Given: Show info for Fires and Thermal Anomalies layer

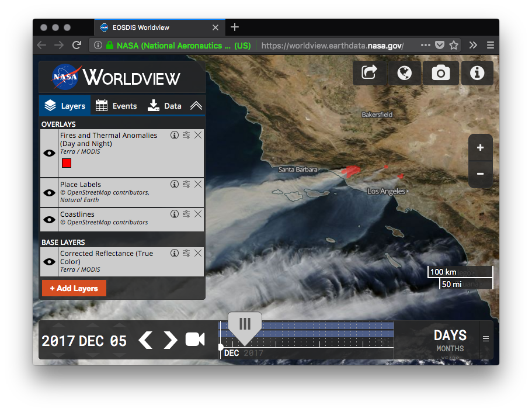Looking at the screenshot, I should click(175, 135).
